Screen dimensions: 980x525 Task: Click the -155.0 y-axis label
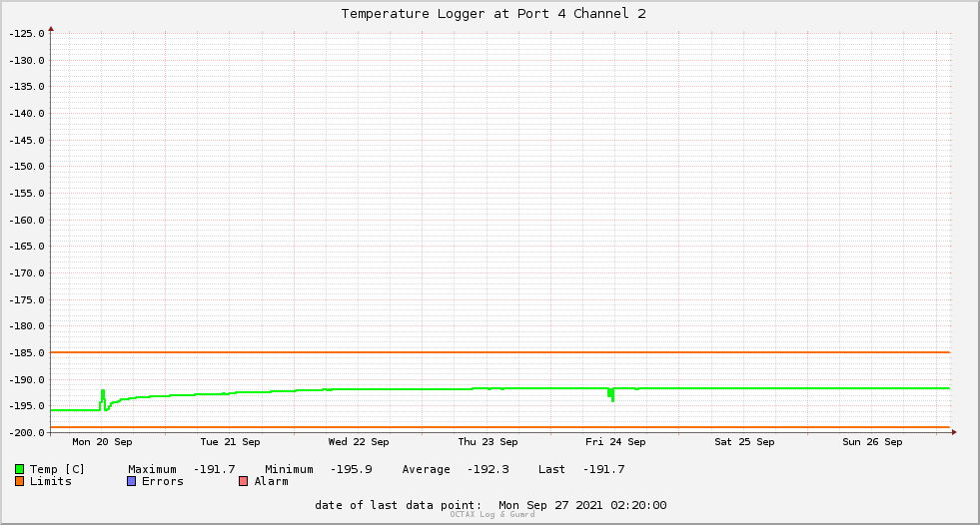27,194
